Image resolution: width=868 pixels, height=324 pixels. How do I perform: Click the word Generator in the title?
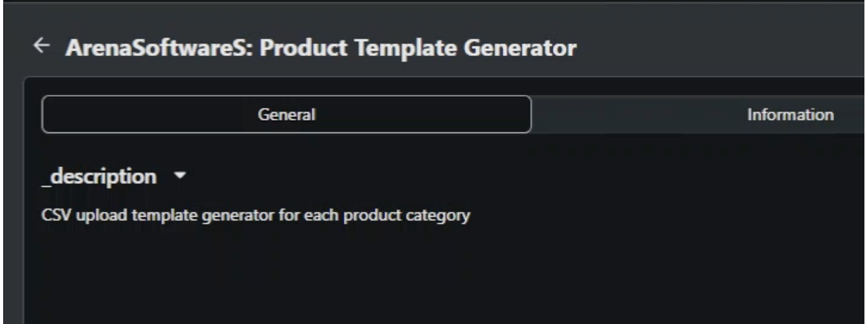click(x=520, y=48)
